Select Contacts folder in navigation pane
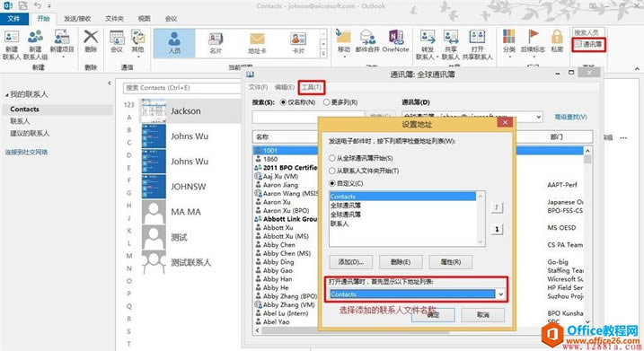 [x=24, y=110]
